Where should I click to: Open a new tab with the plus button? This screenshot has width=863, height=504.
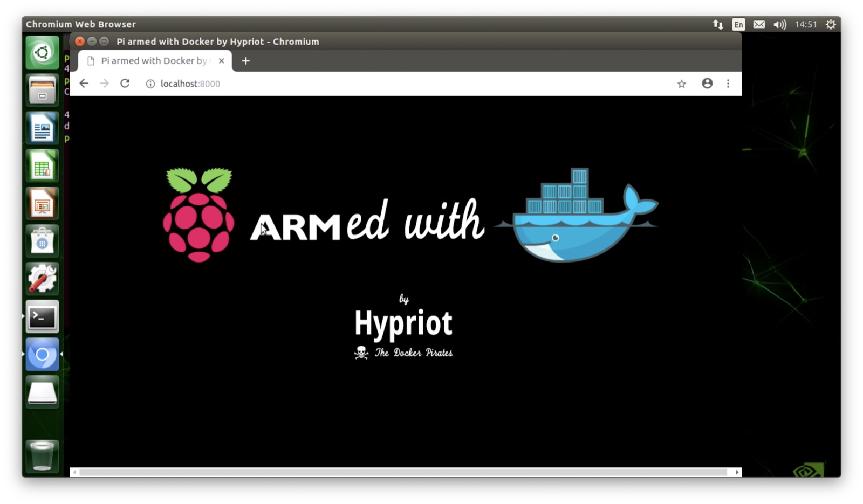click(245, 60)
